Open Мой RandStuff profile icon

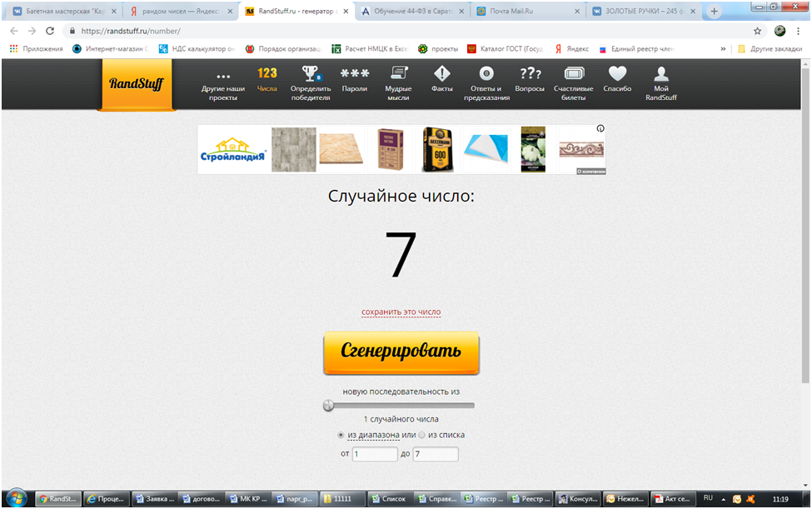point(661,74)
